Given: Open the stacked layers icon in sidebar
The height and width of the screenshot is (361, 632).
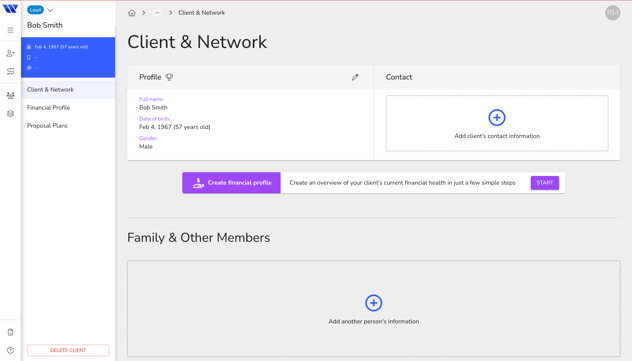Looking at the screenshot, I should point(10,114).
